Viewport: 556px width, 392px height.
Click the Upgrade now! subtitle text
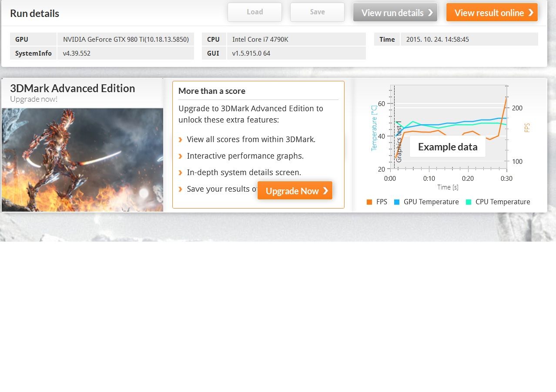[34, 99]
